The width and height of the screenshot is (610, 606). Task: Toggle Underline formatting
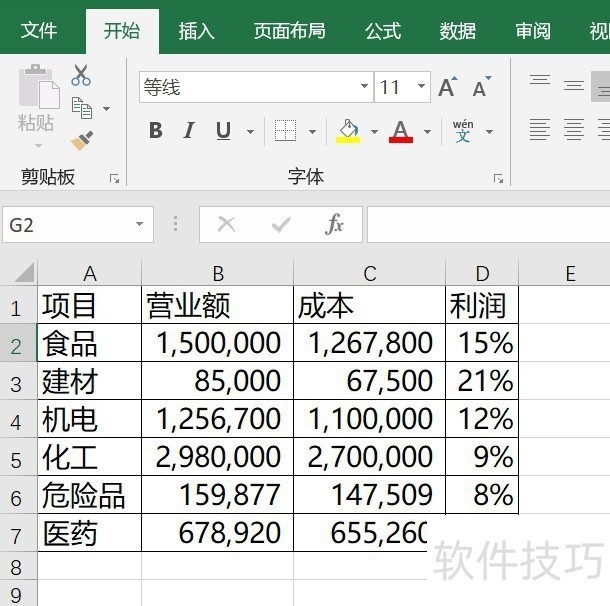223,130
